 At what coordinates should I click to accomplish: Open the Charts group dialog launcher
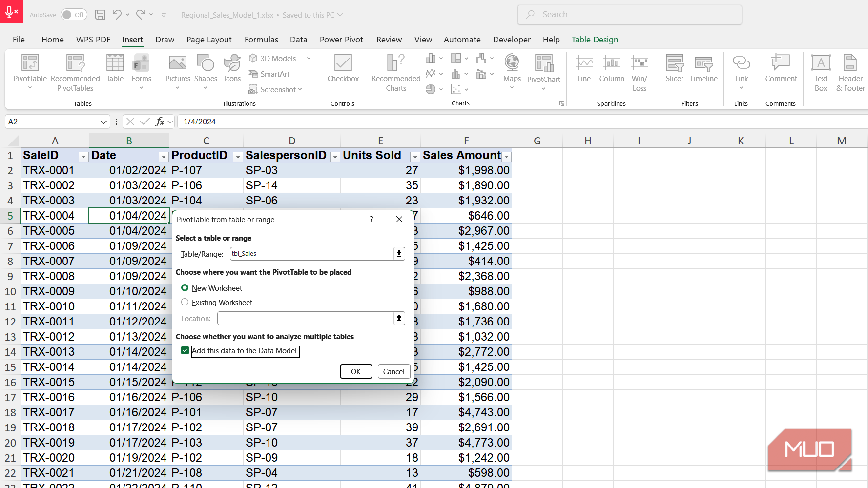(562, 103)
